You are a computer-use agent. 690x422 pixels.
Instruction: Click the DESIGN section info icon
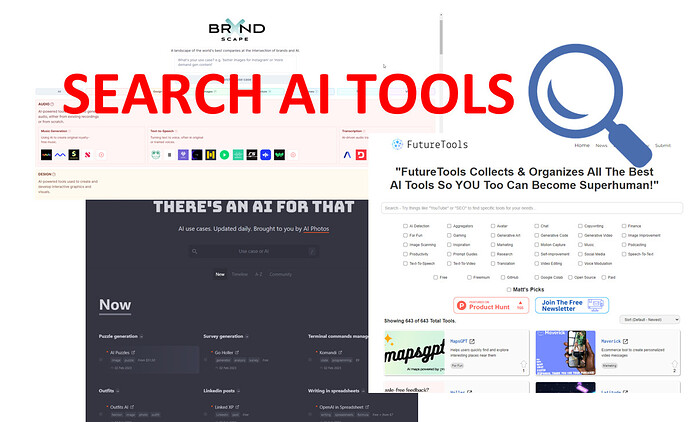[x=54, y=174]
